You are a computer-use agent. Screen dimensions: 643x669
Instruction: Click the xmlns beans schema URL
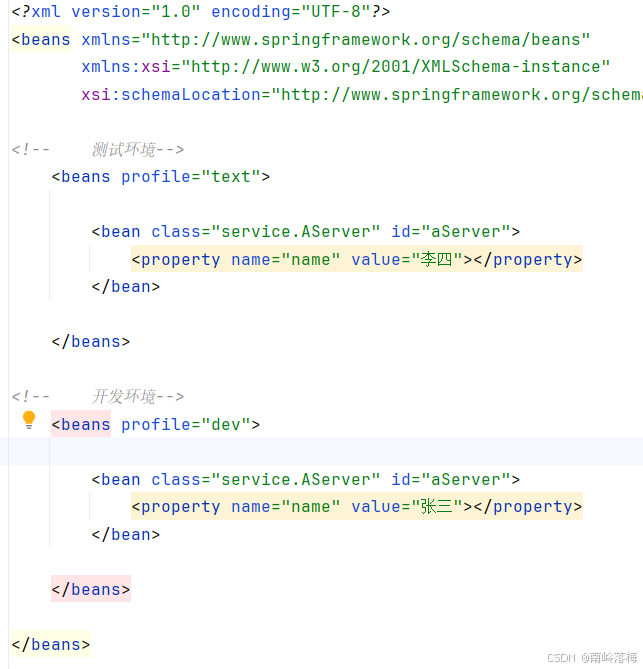366,40
